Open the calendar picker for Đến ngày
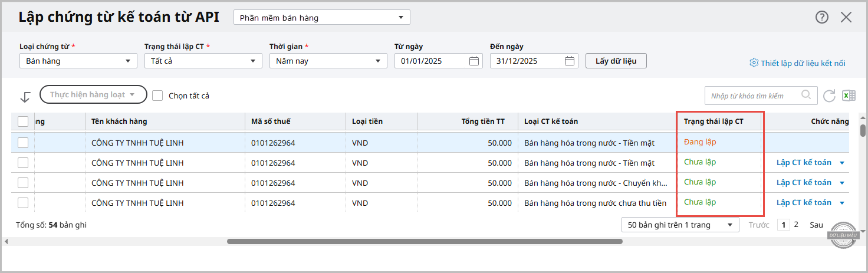The height and width of the screenshot is (273, 868). (570, 61)
